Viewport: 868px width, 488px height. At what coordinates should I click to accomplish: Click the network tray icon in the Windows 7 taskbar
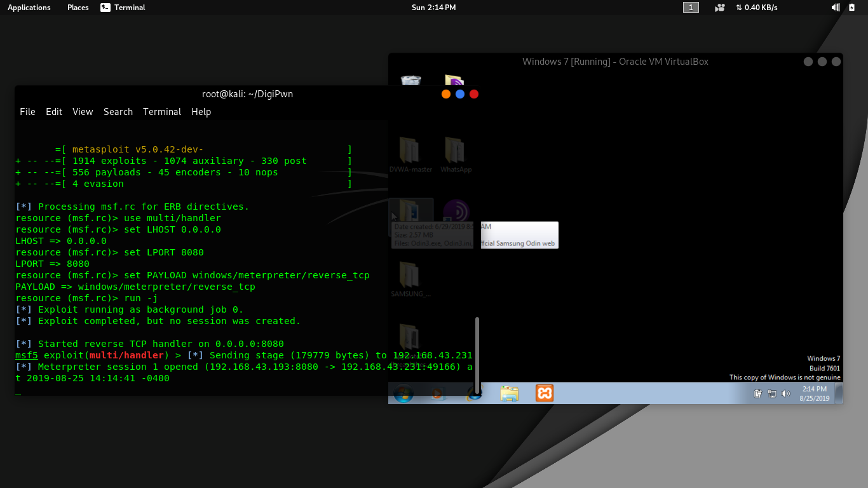coord(772,394)
